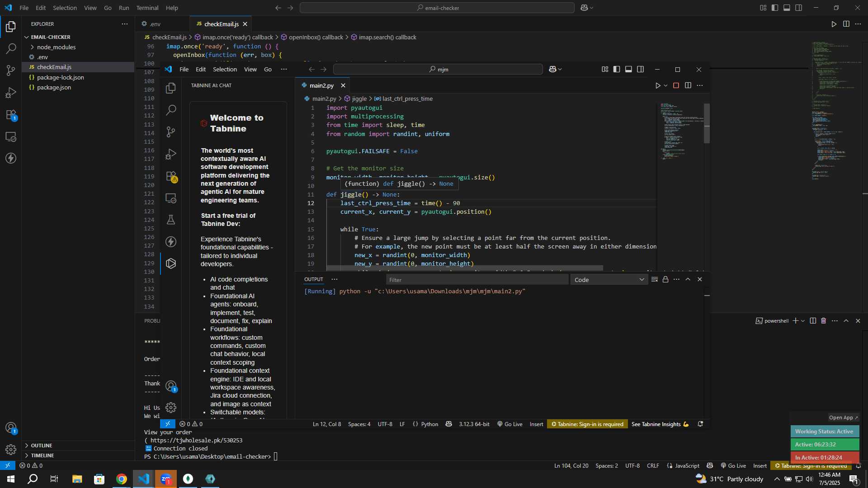Split the powershell terminal

pos(813,321)
